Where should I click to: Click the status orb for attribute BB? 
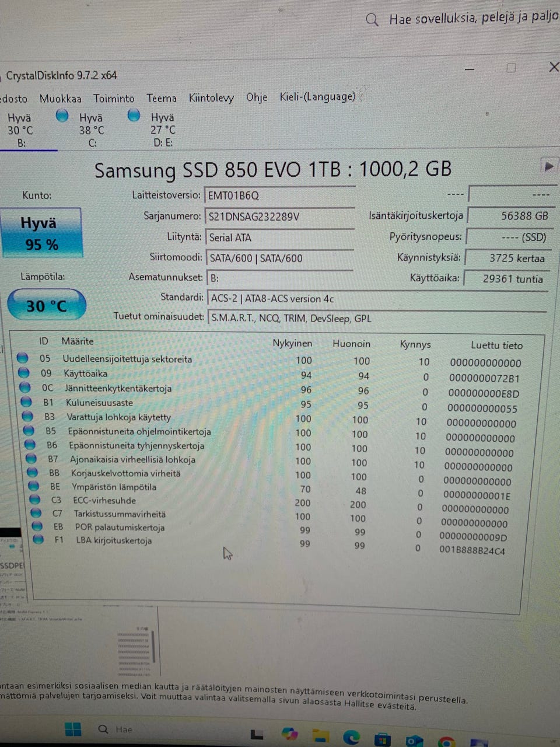(x=33, y=473)
